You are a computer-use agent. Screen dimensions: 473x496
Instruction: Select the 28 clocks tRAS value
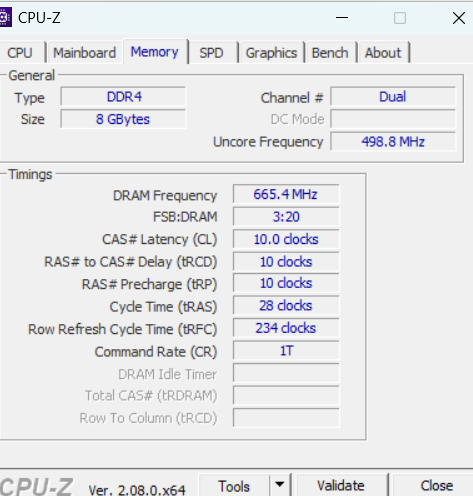286,306
